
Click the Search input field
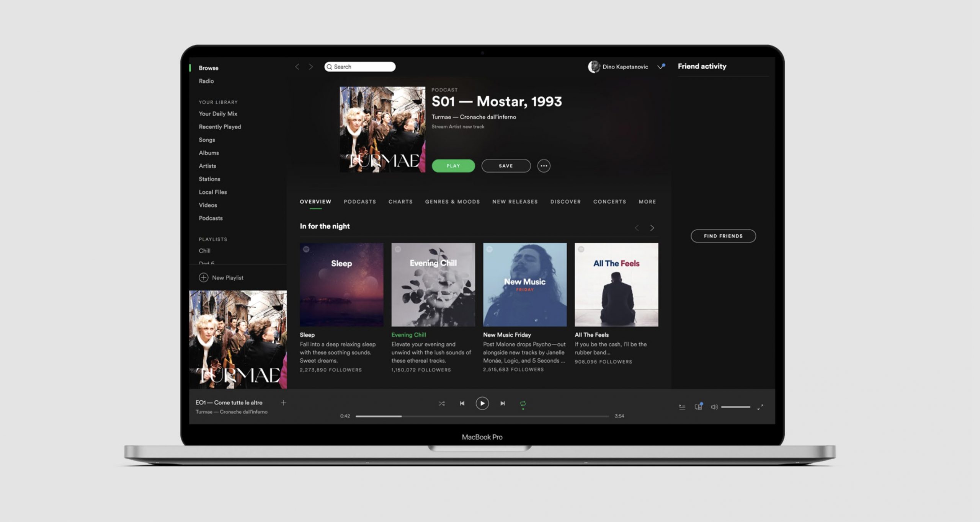pos(360,66)
